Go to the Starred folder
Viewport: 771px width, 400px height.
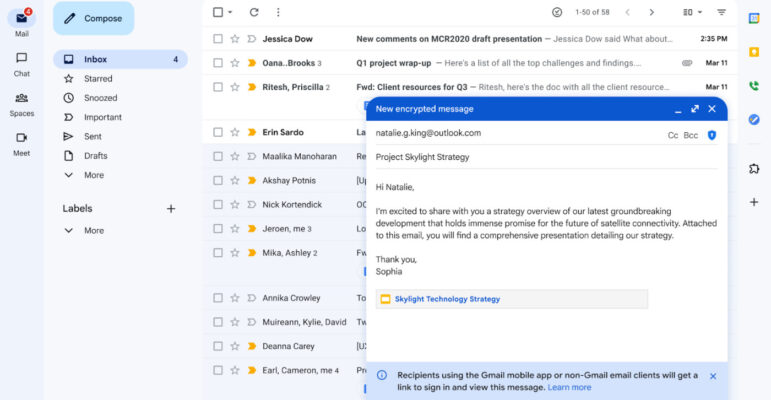(x=98, y=78)
